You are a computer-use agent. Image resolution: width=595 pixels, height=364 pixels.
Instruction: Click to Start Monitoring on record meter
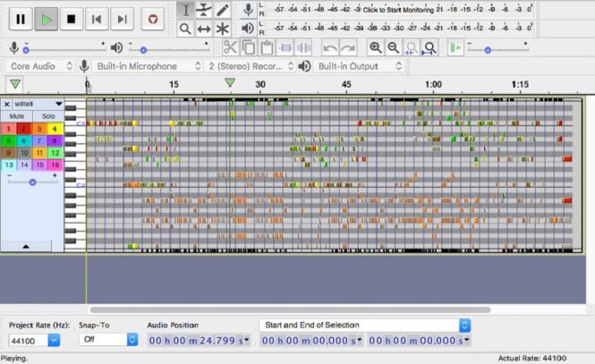pyautogui.click(x=398, y=10)
